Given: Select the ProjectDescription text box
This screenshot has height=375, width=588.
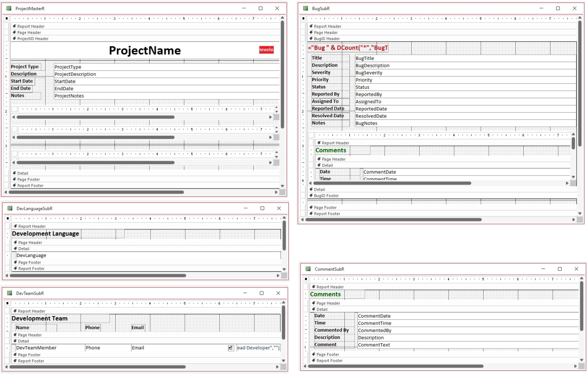Looking at the screenshot, I should click(167, 74).
